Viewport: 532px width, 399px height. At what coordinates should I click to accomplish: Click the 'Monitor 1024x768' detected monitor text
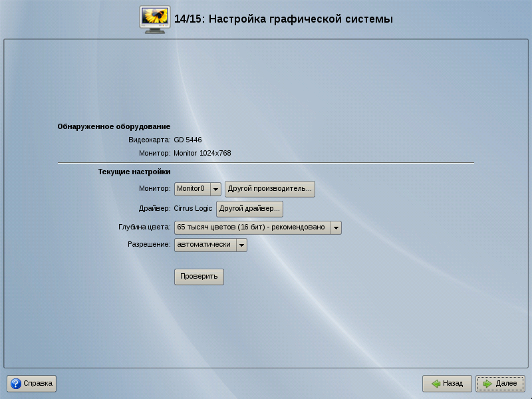[x=202, y=154]
